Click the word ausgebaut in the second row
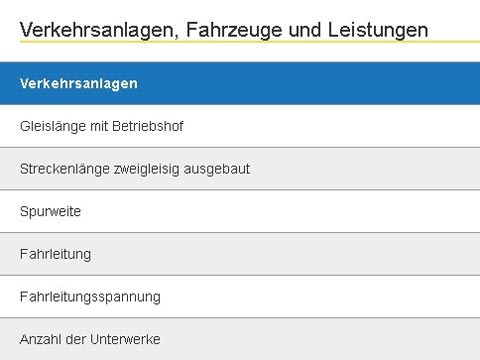This screenshot has width=480, height=360. tap(217, 169)
